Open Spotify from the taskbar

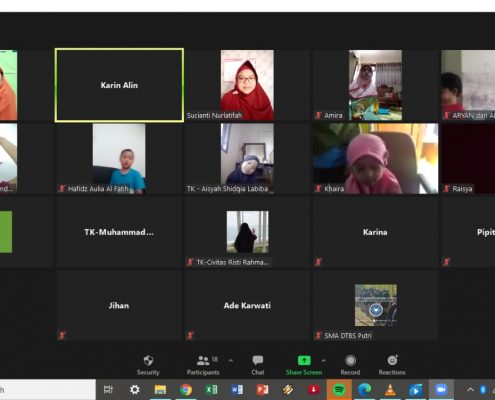[339, 389]
